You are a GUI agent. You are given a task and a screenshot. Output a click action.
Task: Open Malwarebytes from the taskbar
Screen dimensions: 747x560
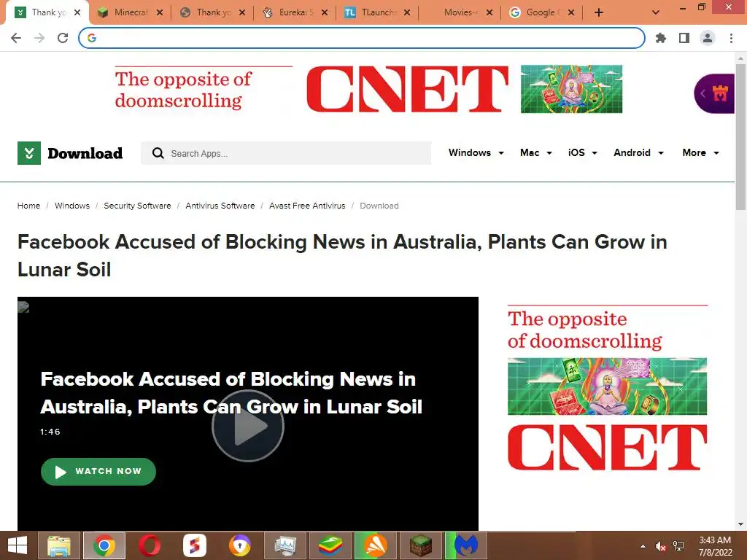pyautogui.click(x=465, y=545)
